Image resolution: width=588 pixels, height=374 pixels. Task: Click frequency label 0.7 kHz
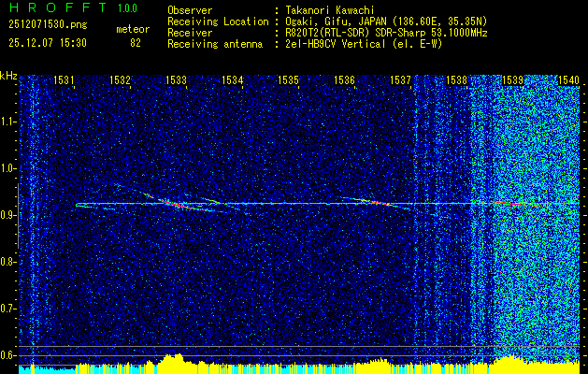coord(7,309)
